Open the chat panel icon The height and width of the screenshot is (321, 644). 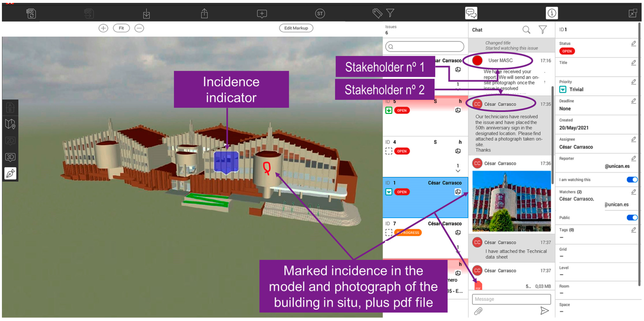471,13
